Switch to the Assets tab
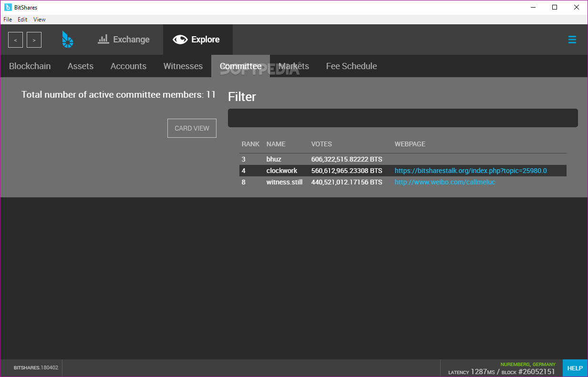Viewport: 588px width, 377px height. [81, 66]
